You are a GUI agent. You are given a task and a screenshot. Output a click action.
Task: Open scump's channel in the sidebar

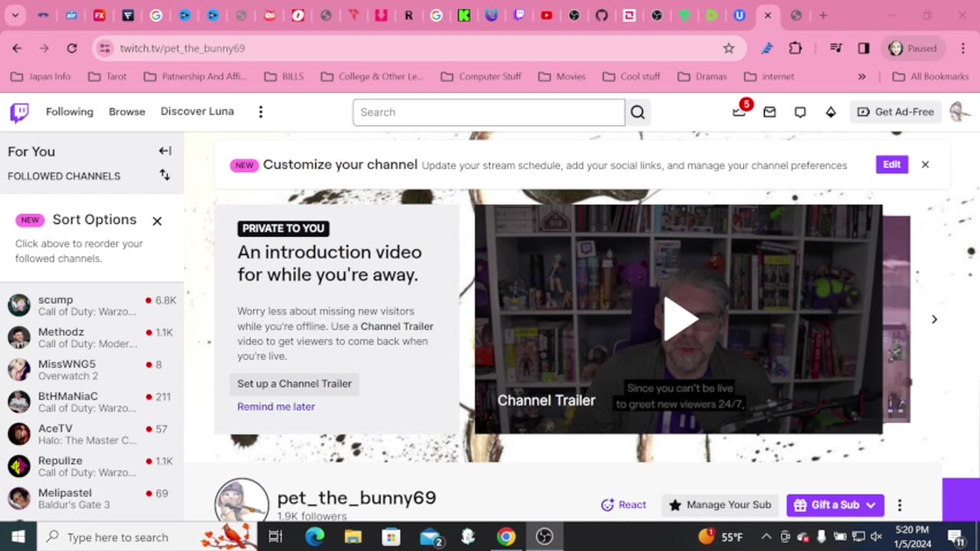pos(92,305)
